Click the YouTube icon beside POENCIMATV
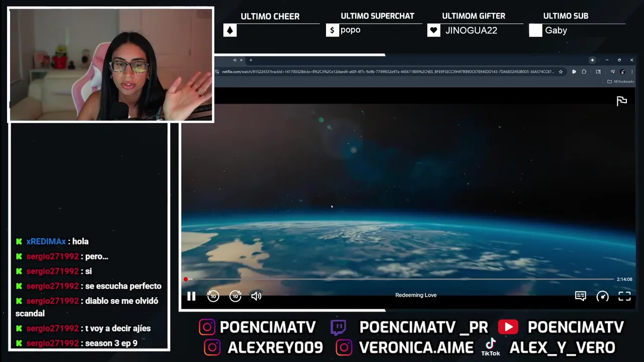This screenshot has height=362, width=644. [508, 327]
